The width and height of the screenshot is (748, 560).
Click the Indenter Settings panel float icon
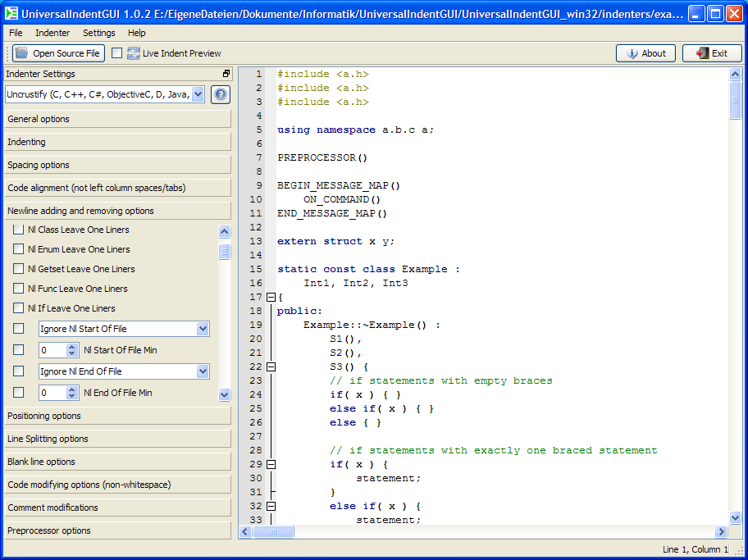coord(226,74)
